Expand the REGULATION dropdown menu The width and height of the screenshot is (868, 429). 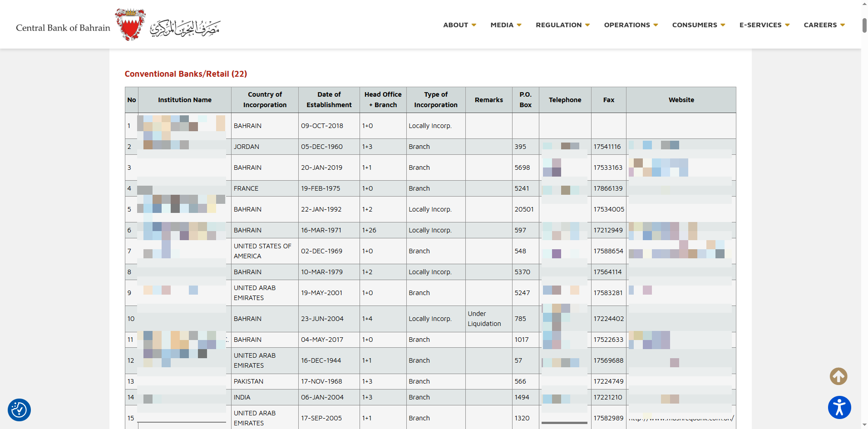pos(562,25)
